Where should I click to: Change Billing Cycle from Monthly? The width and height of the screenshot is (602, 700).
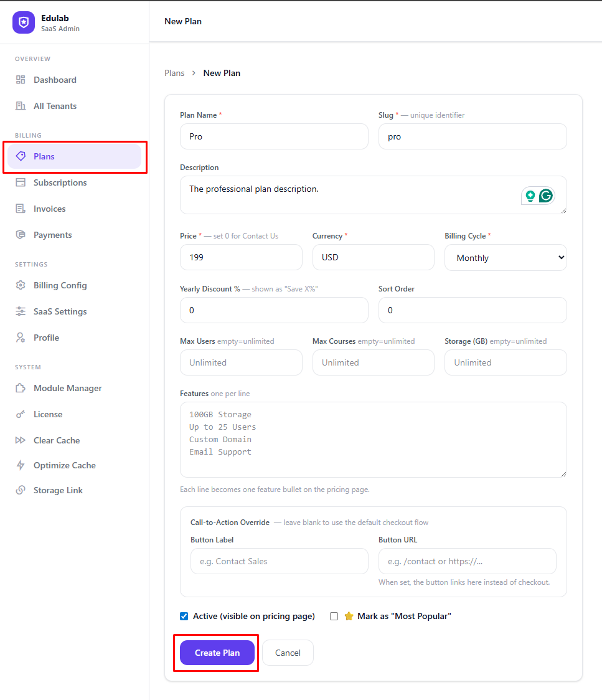click(x=506, y=257)
